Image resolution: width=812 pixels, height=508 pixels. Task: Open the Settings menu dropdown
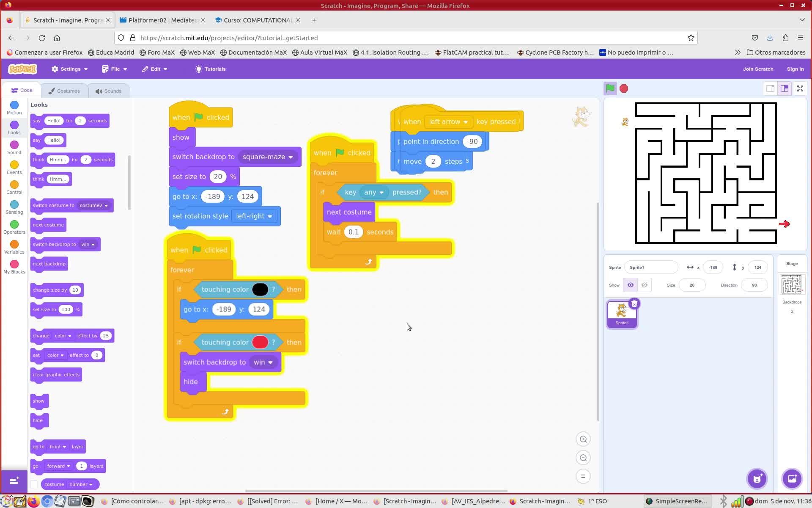pyautogui.click(x=70, y=69)
